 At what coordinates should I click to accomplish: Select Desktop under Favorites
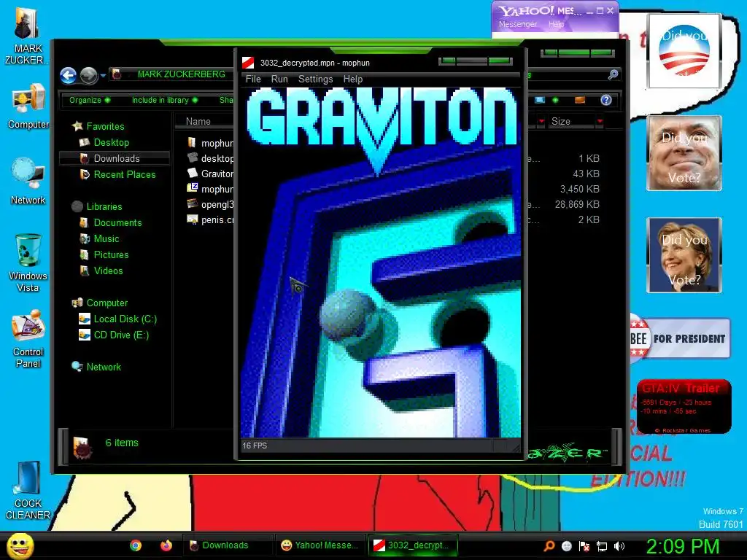111,142
